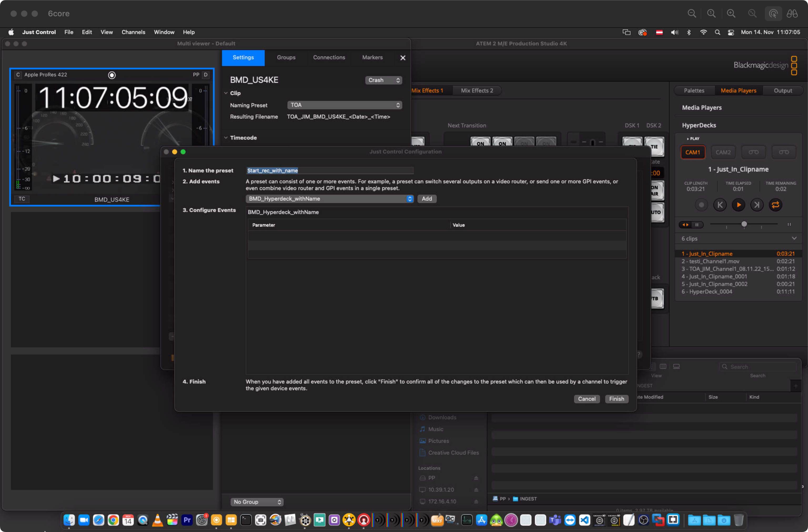Click the zoom-out magnifier in the 6core toolbar
This screenshot has height=532, width=808.
click(x=691, y=14)
